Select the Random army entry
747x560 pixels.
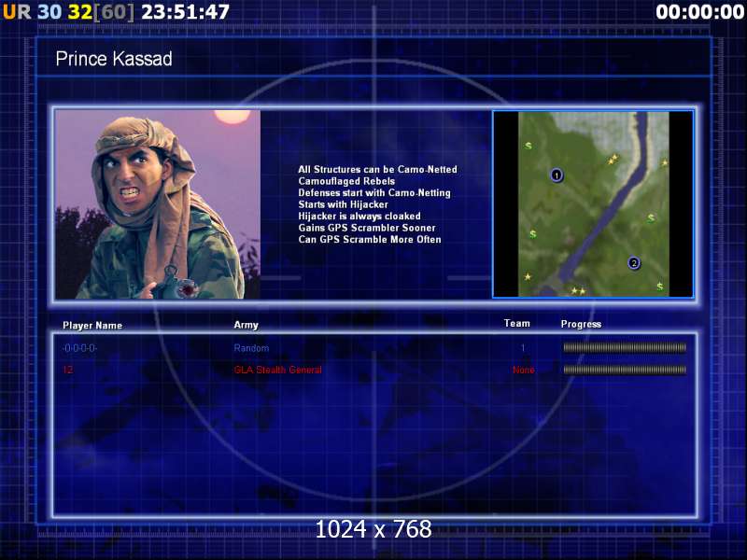point(251,348)
